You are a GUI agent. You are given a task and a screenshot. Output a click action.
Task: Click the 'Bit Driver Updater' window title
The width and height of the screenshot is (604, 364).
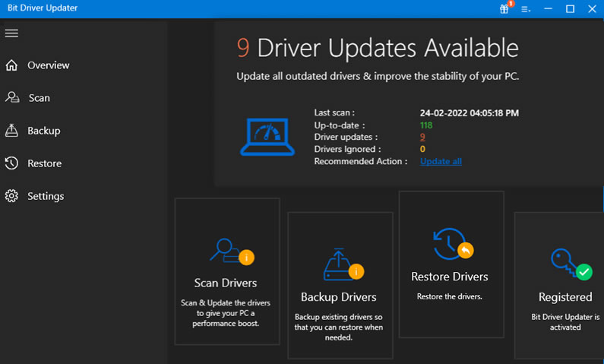tap(43, 8)
